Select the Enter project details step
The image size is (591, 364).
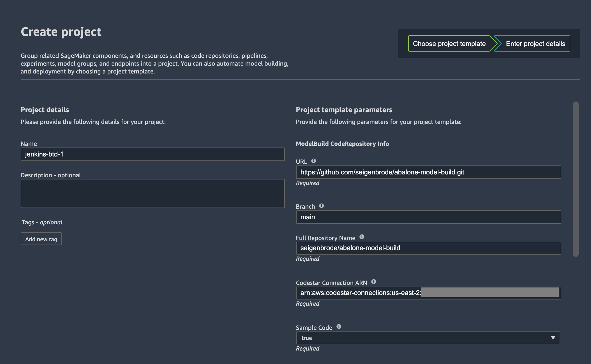click(535, 44)
